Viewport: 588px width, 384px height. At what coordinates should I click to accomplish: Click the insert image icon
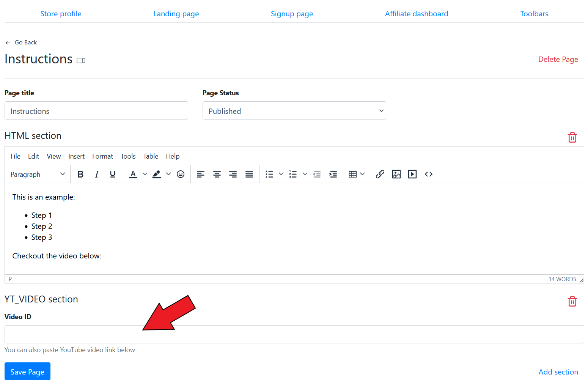coord(396,174)
